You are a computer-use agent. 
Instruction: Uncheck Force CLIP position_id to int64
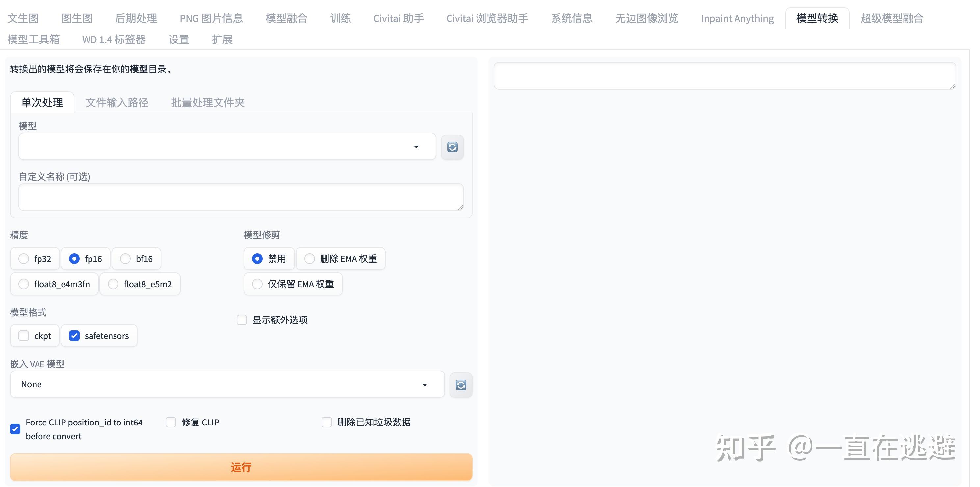pyautogui.click(x=15, y=429)
